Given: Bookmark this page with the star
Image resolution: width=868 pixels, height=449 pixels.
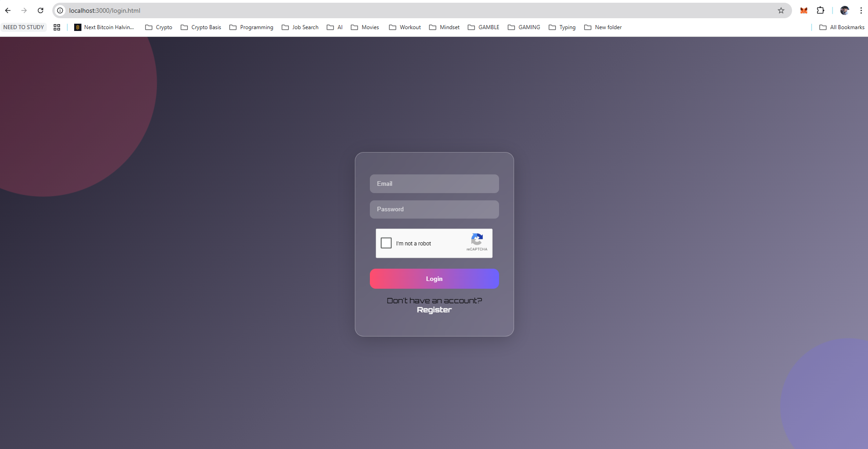Looking at the screenshot, I should coord(781,10).
